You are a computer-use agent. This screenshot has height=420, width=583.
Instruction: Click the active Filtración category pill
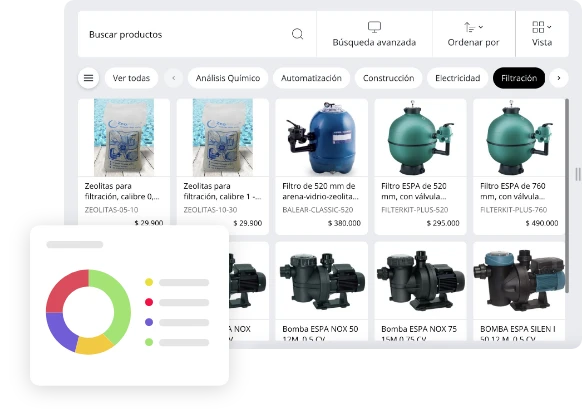coord(519,78)
